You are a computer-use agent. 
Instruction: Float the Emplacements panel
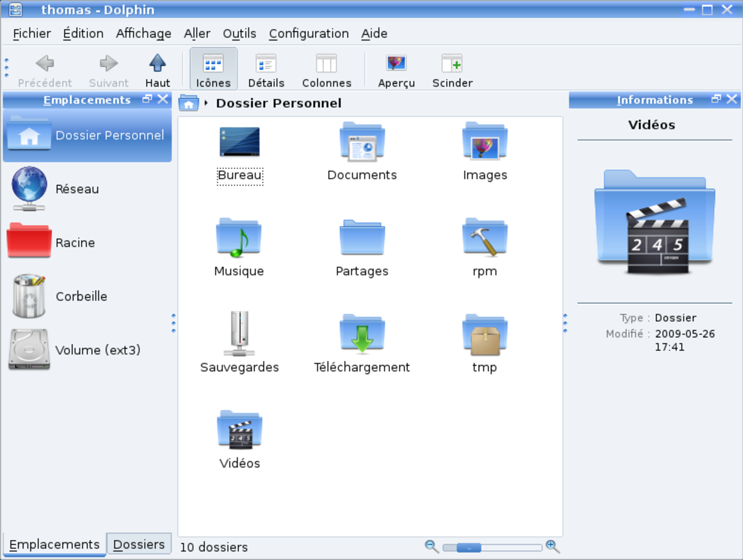point(147,99)
